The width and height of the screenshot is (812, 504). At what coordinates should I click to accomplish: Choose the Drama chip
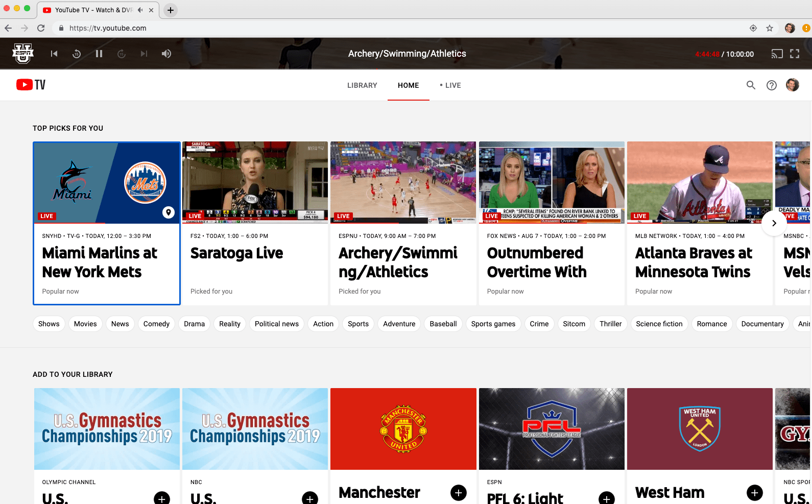click(x=195, y=324)
